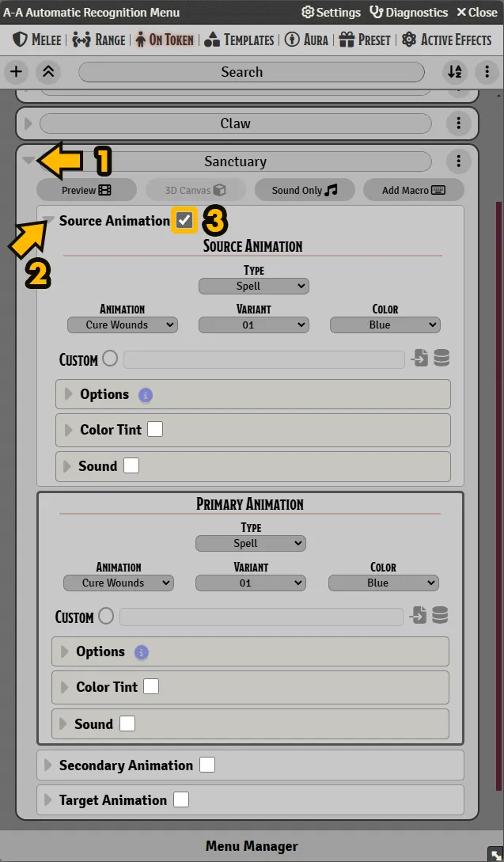Collapse the Source Animation section triangle
This screenshot has width=504, height=862.
[x=50, y=220]
